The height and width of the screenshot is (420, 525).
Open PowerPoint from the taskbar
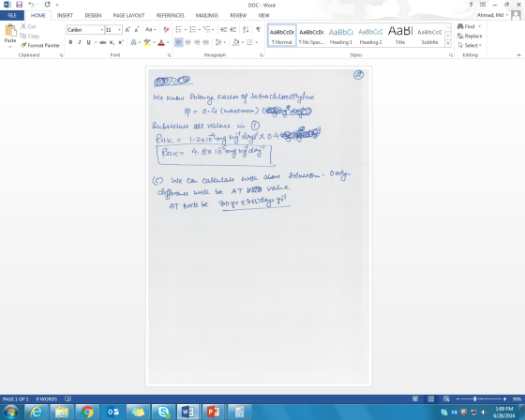pyautogui.click(x=214, y=412)
